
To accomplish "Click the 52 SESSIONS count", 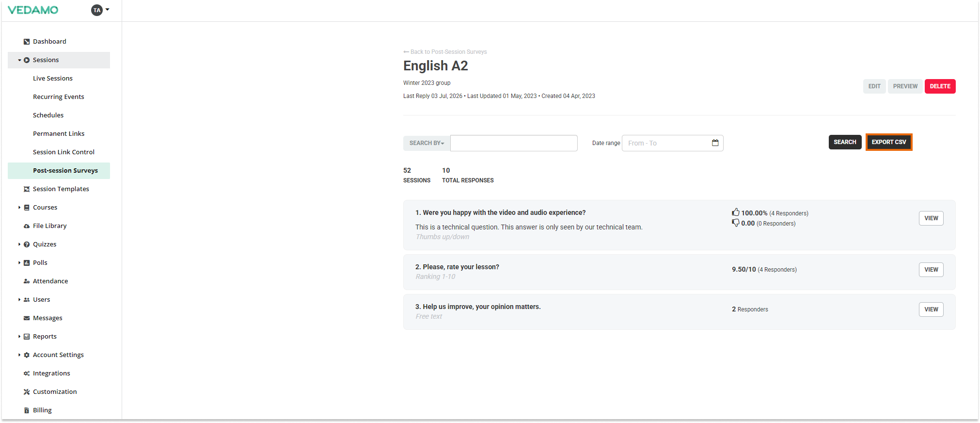I will [417, 175].
